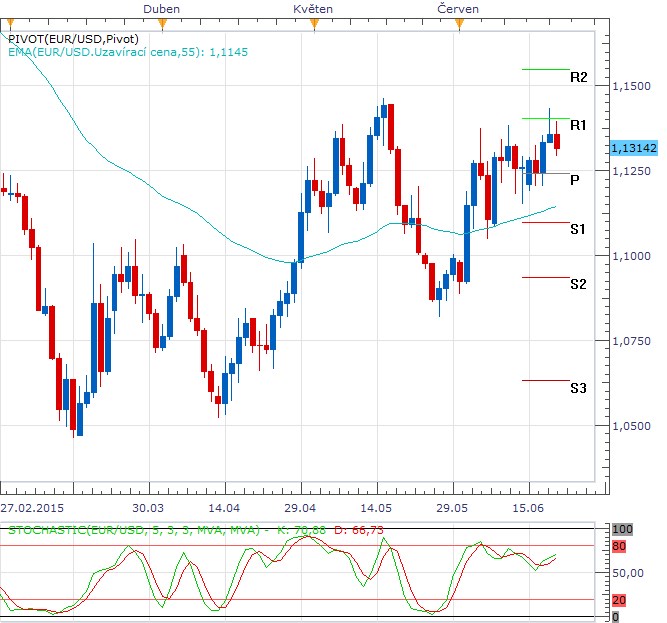Click the 30.03 date label
This screenshot has height=623, width=667.
(x=148, y=508)
